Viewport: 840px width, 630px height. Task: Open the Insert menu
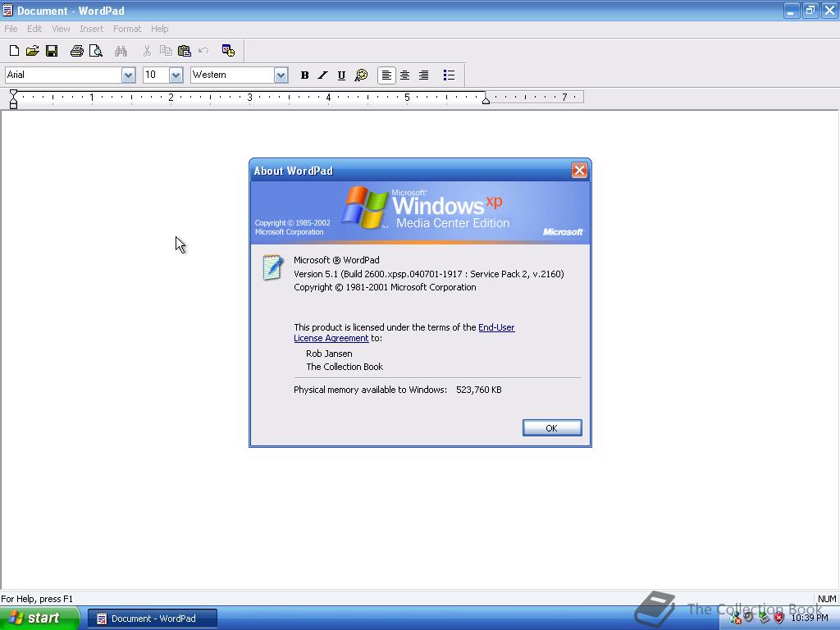tap(92, 29)
